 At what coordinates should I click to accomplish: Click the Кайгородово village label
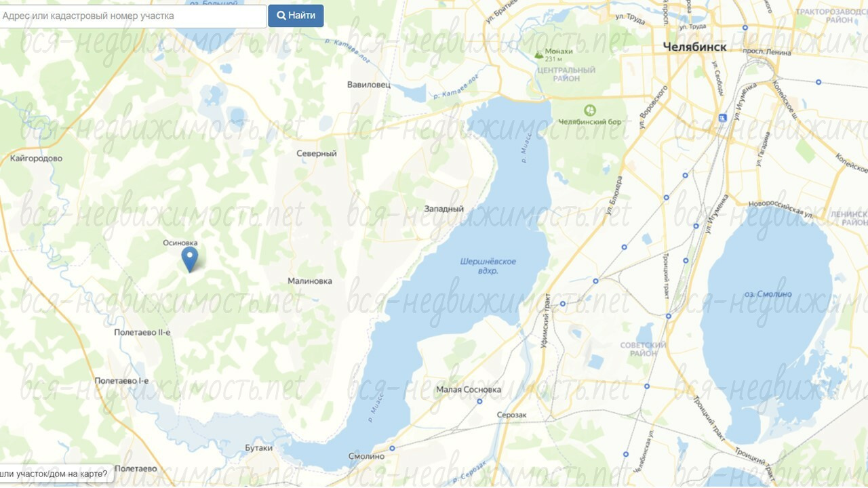37,159
